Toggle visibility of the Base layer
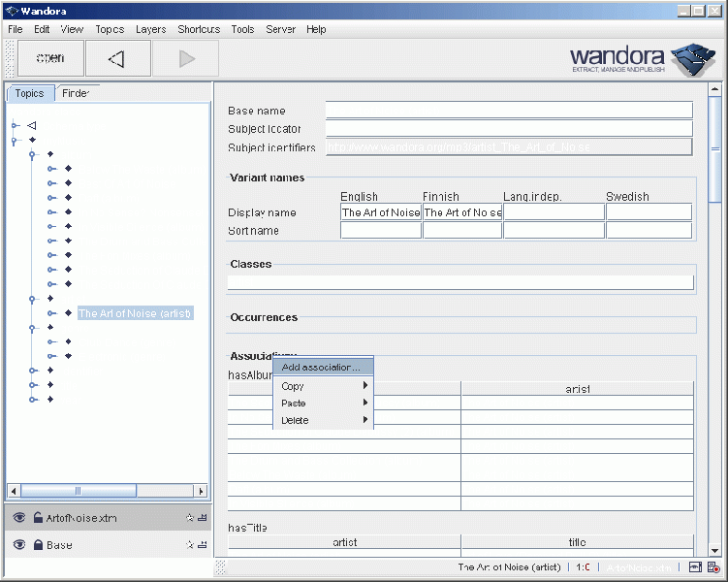The width and height of the screenshot is (728, 582). point(19,545)
